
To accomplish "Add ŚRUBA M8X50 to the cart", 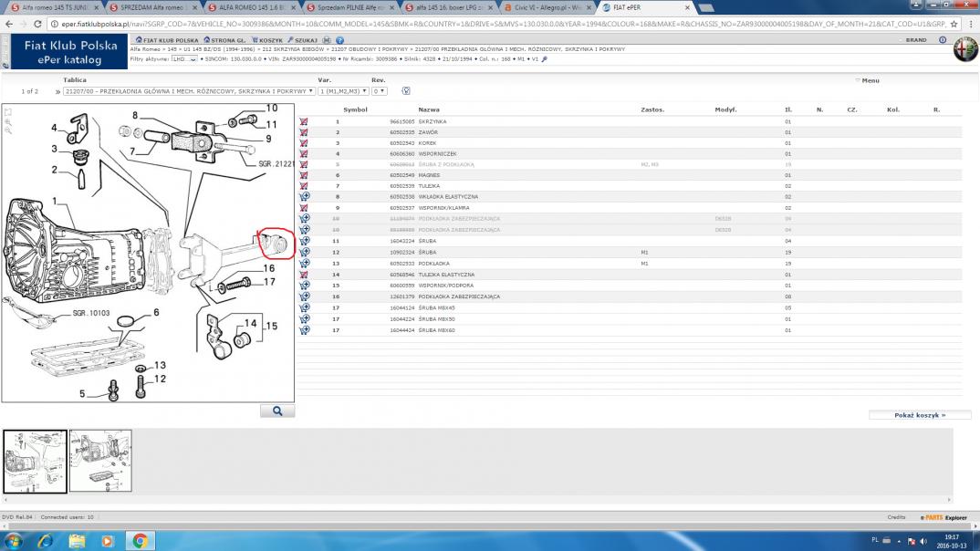I will 305,319.
